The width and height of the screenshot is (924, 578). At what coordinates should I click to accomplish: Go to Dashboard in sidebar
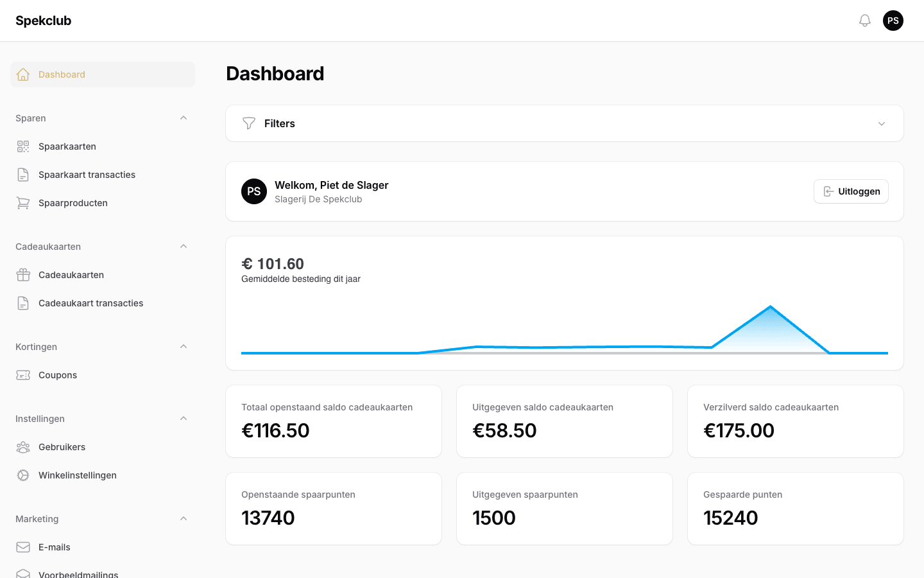(103, 74)
